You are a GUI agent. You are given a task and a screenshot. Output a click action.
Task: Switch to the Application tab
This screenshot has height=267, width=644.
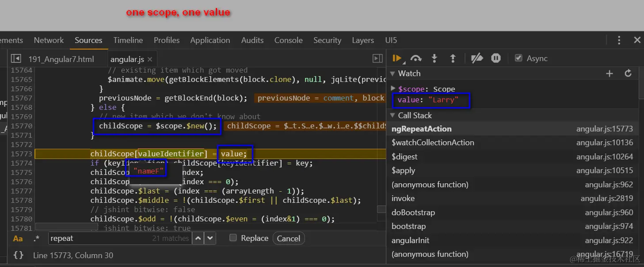pyautogui.click(x=210, y=40)
